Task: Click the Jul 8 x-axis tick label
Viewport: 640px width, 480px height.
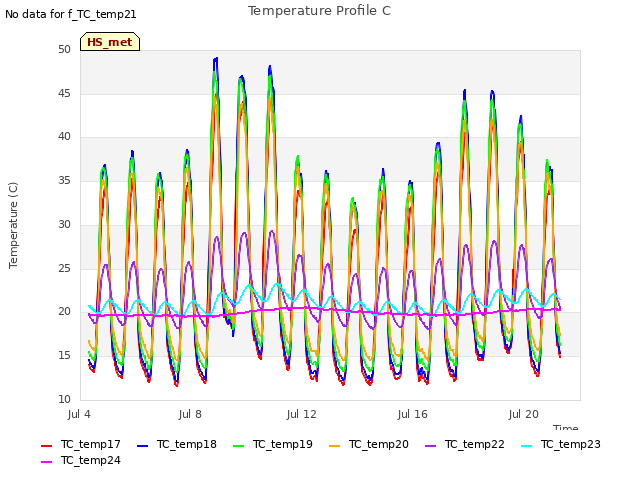Action: 190,414
